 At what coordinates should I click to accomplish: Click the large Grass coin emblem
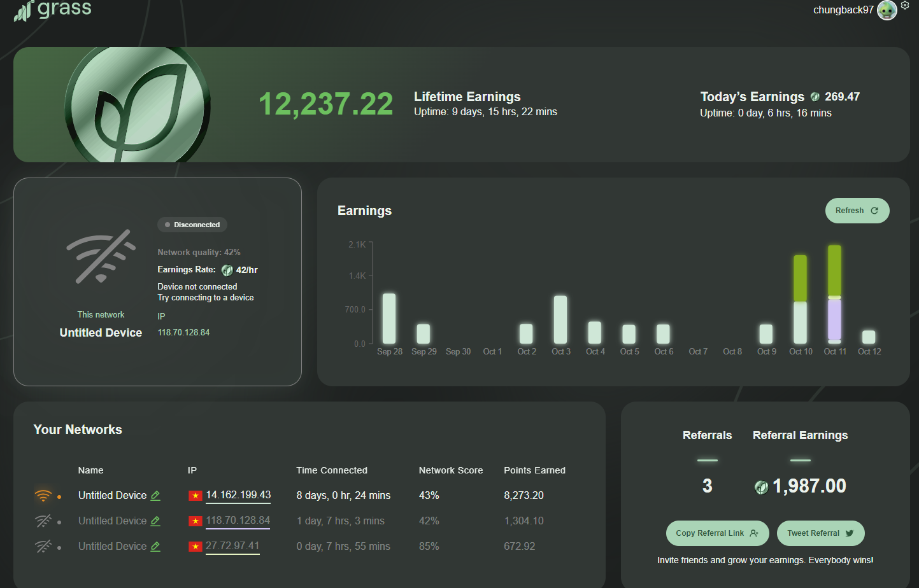(137, 105)
